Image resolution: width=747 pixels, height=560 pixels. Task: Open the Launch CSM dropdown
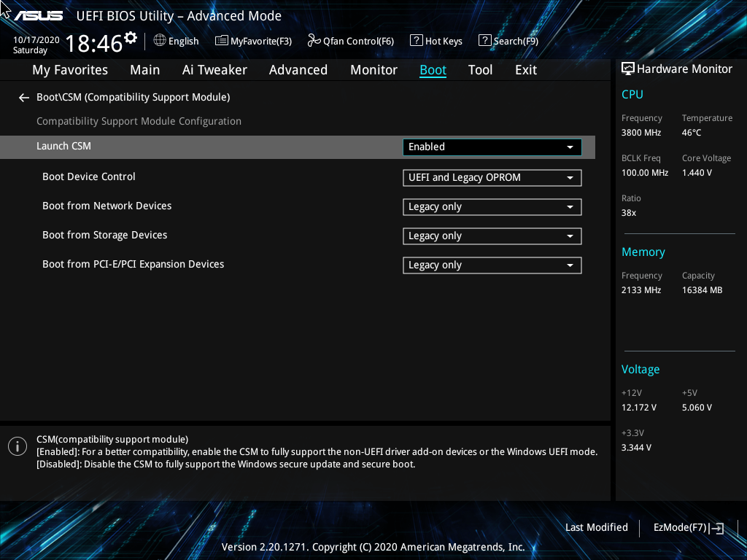tap(492, 147)
